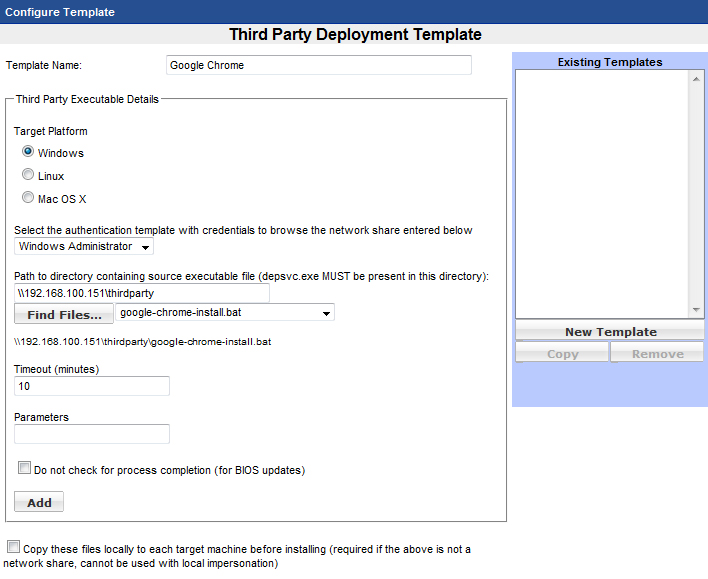Screen dimensions: 708x579
Task: Toggle Copy these files locally checkbox
Action: (x=13, y=547)
